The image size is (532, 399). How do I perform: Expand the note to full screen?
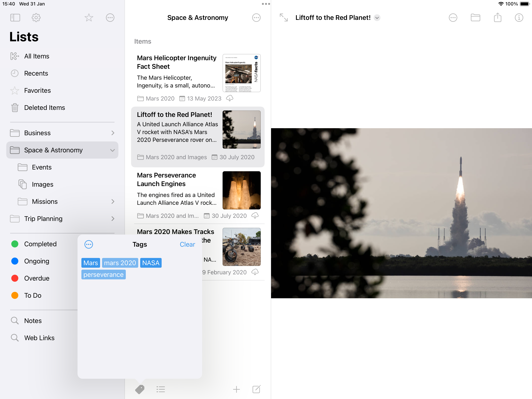pyautogui.click(x=284, y=18)
